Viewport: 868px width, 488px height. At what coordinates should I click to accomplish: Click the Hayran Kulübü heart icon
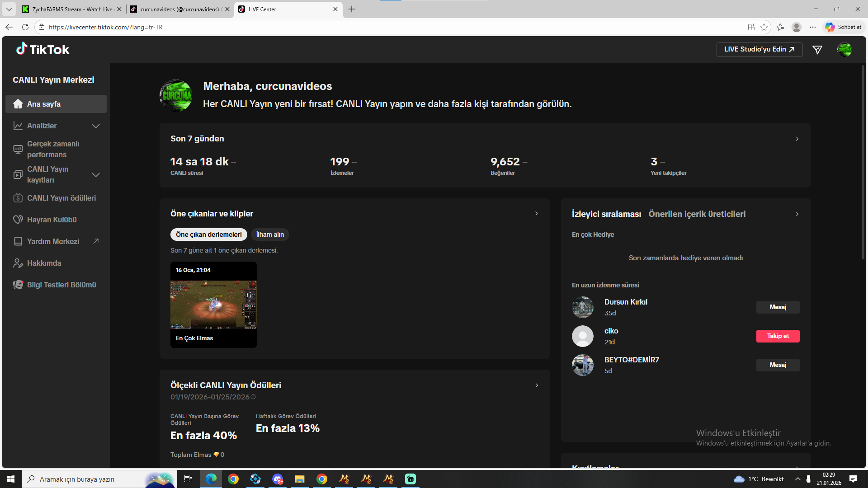pos(18,220)
